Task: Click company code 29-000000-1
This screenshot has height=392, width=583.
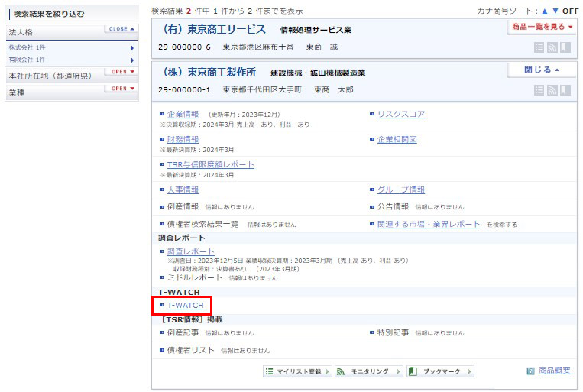Action: click(x=184, y=90)
